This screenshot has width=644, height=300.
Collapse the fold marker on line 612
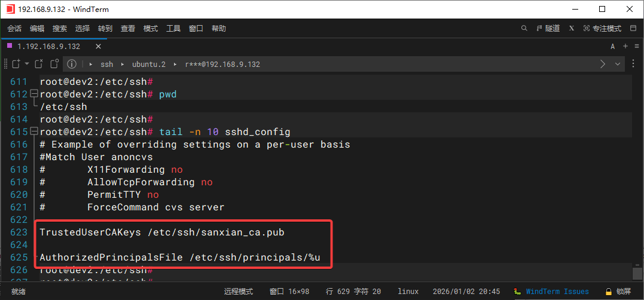coord(33,94)
